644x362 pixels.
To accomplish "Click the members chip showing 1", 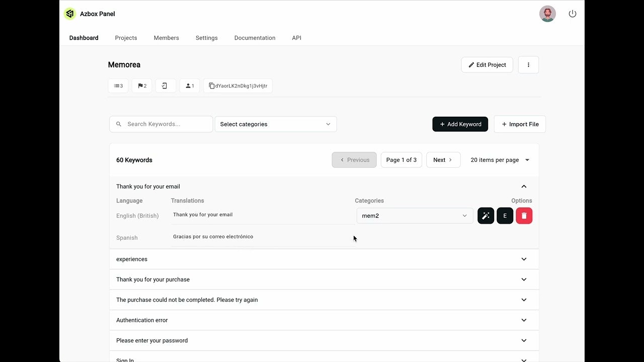I will tap(190, 86).
